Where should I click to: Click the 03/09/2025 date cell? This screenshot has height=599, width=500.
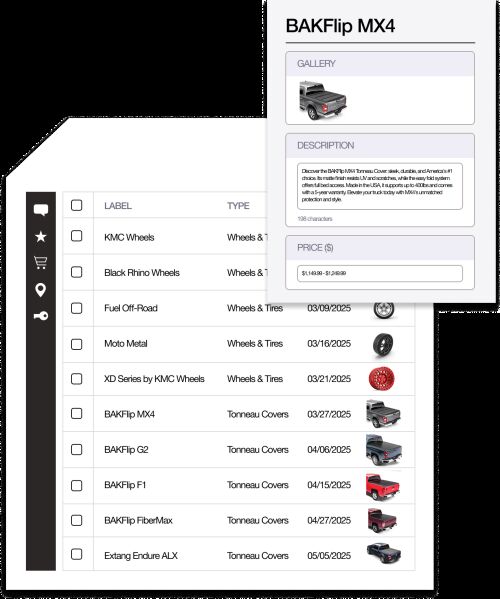pyautogui.click(x=329, y=308)
